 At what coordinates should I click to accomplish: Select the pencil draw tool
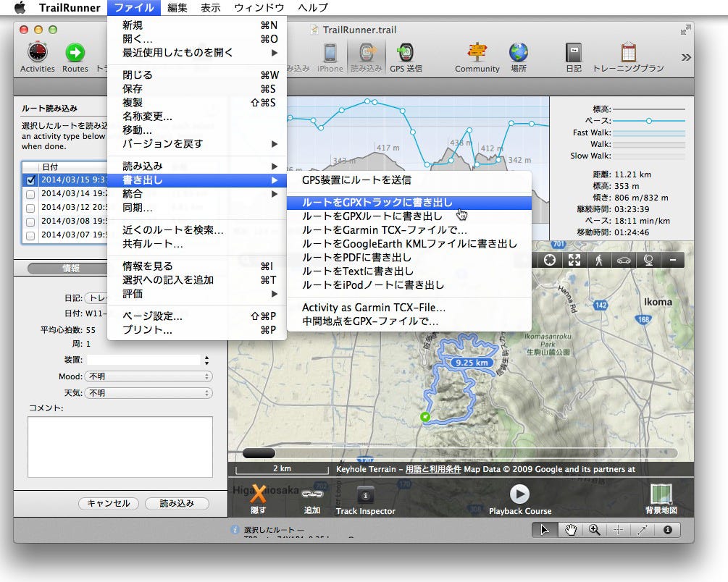pyautogui.click(x=643, y=530)
